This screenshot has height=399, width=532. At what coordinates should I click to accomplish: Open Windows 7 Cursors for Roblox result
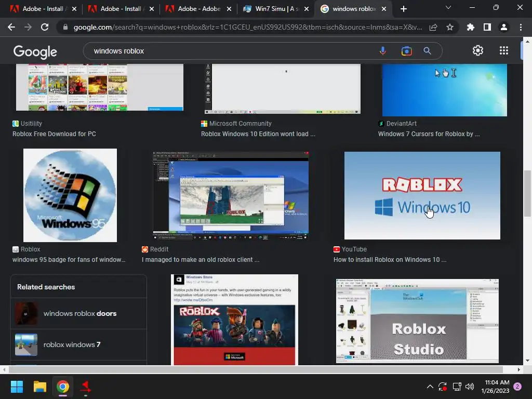point(429,134)
